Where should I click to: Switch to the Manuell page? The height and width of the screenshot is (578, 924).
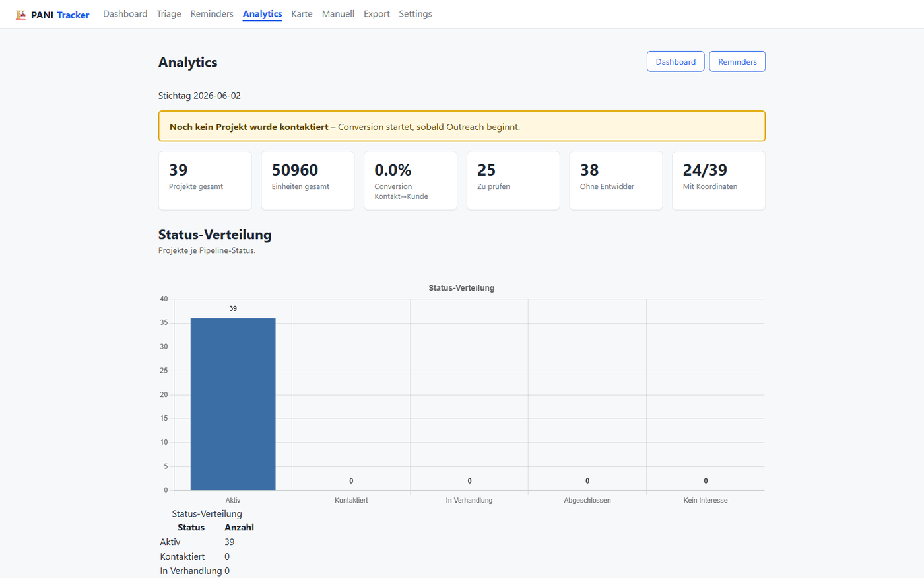(338, 14)
